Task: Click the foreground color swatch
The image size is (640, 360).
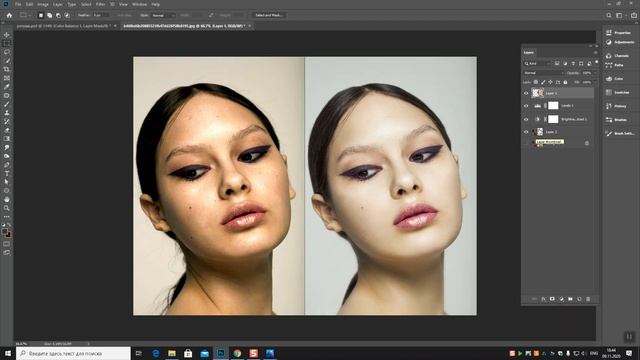Action: pos(4,232)
